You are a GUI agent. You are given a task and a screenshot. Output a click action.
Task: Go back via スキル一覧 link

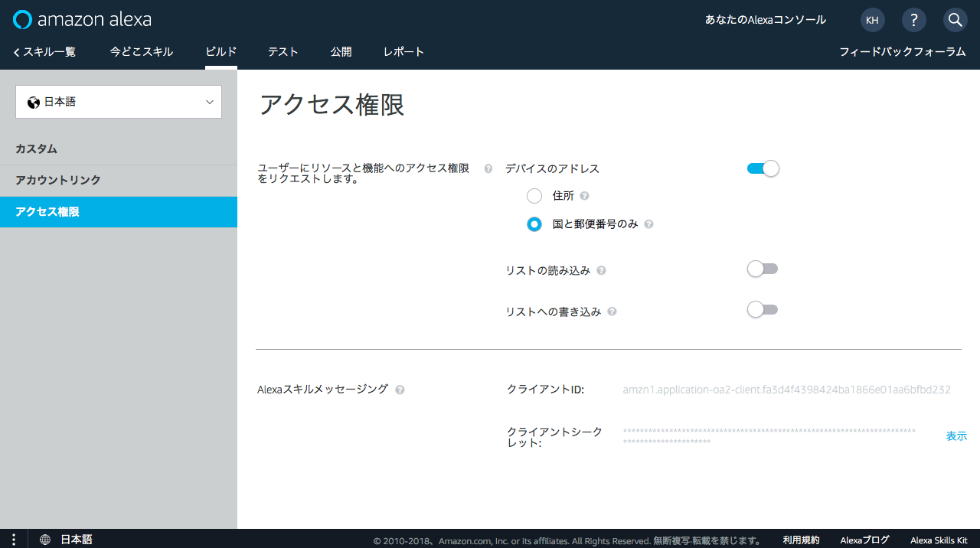point(44,52)
